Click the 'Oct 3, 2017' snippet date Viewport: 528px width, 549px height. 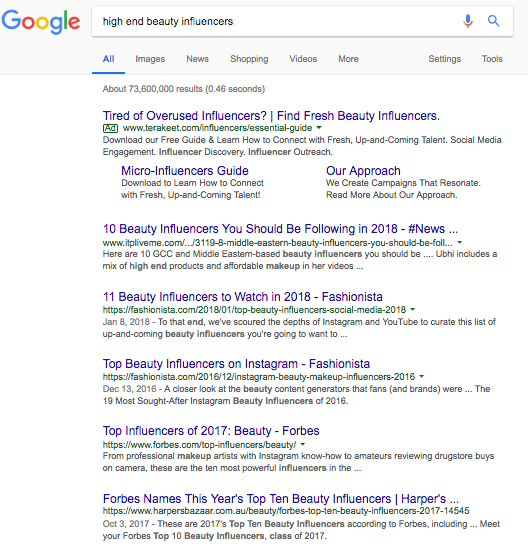126,524
